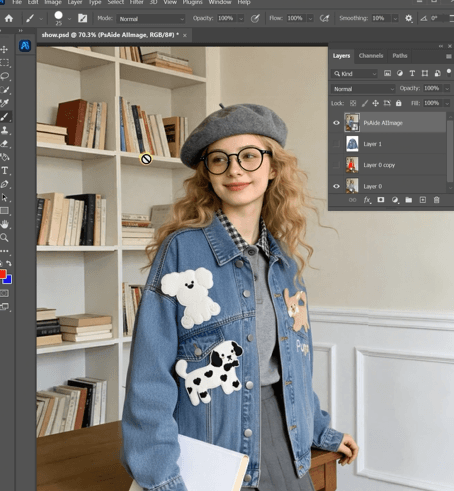This screenshot has width=454, height=491.
Task: Select the Rectangle shape tool
Action: click(x=5, y=211)
